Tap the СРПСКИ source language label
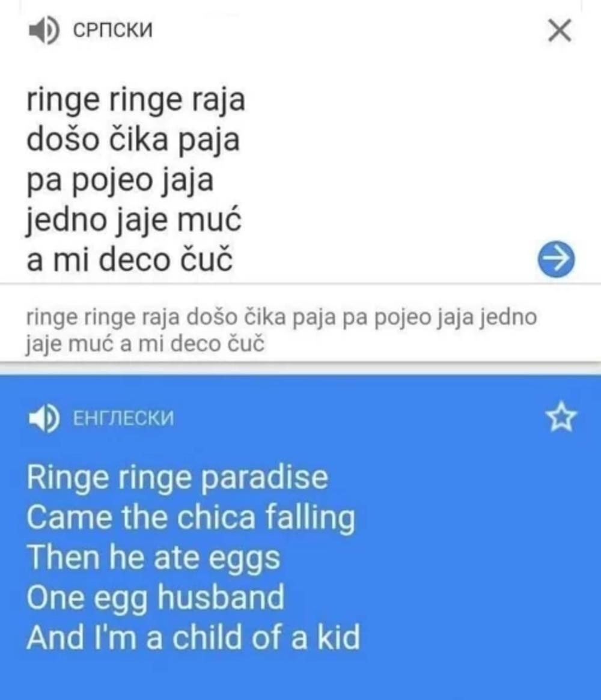The image size is (601, 700). click(x=112, y=30)
